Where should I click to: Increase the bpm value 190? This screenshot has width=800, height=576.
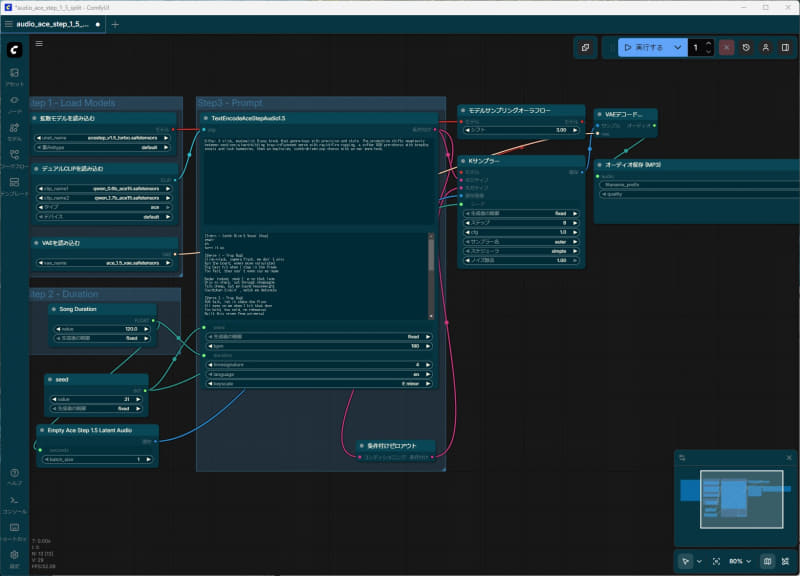click(428, 346)
